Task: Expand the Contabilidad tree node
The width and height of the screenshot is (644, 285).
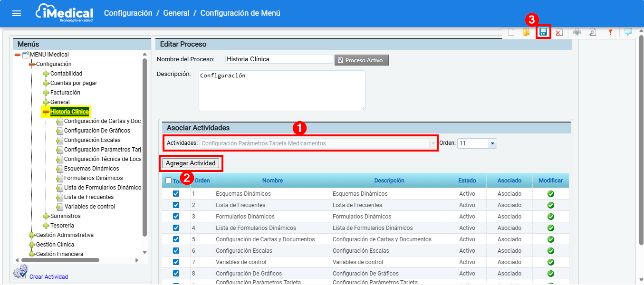Action: coord(46,74)
